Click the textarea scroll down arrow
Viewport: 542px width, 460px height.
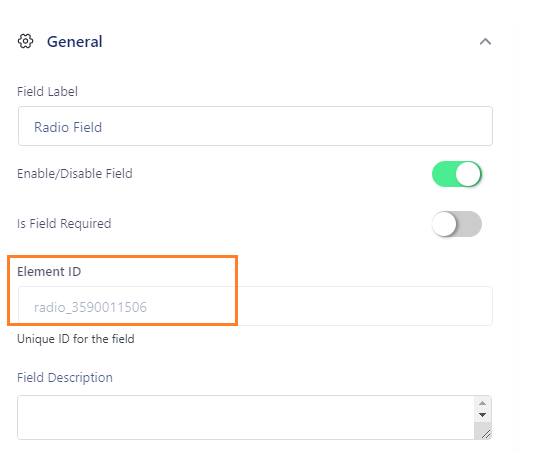(x=483, y=415)
